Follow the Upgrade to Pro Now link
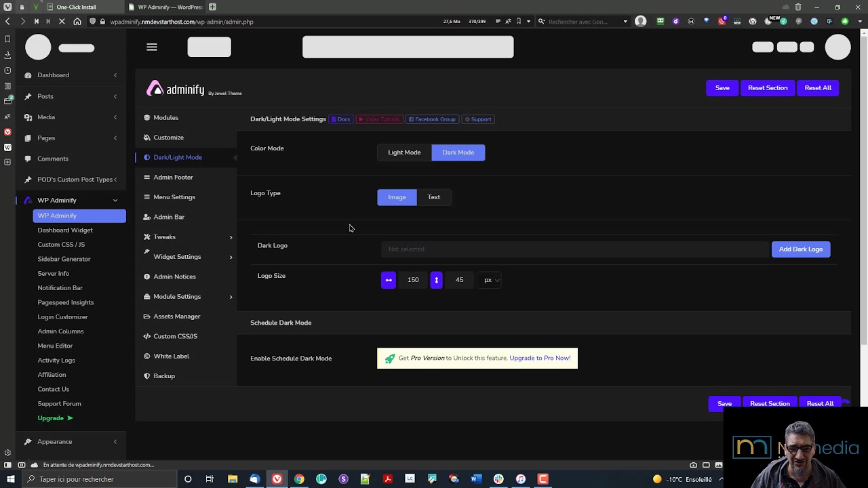 (x=540, y=359)
